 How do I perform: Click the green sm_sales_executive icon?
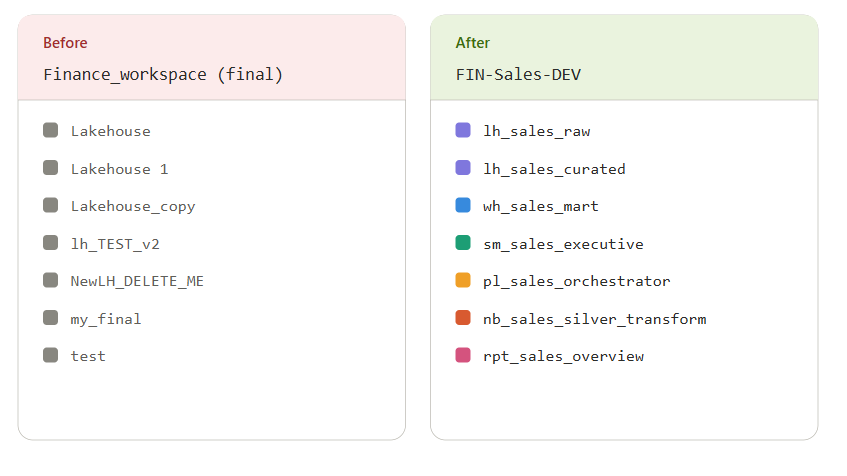click(462, 243)
